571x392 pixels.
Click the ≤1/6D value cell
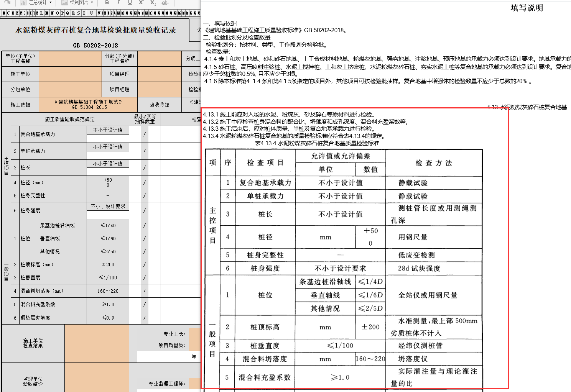pyautogui.click(x=108, y=238)
